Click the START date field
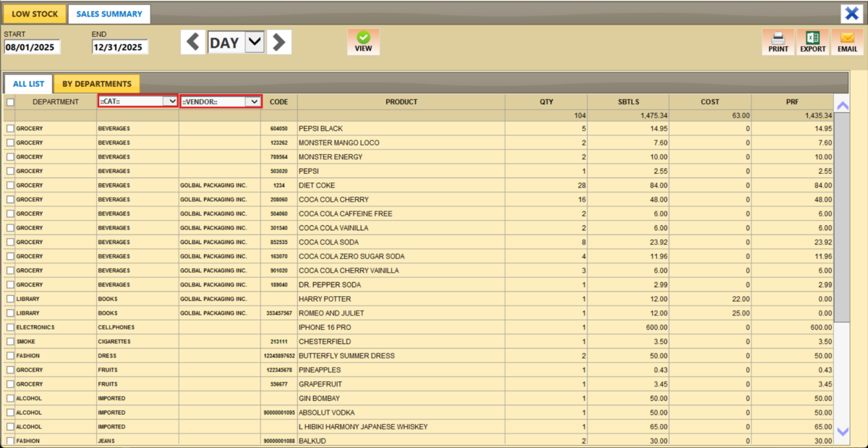 pyautogui.click(x=32, y=47)
